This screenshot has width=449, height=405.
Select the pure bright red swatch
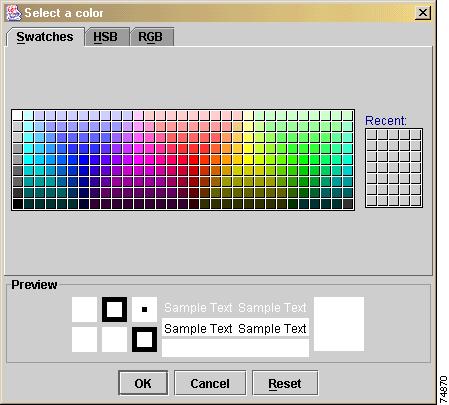pos(194,159)
